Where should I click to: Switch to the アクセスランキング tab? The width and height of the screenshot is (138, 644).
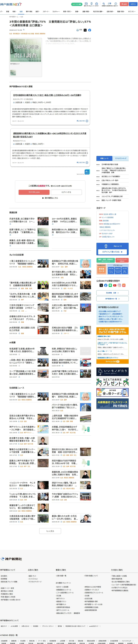[x=120, y=158]
